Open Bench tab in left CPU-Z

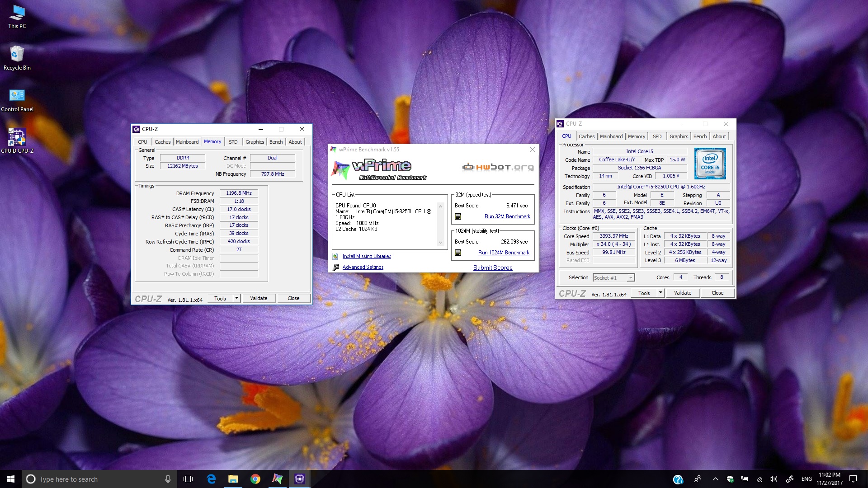click(x=276, y=142)
